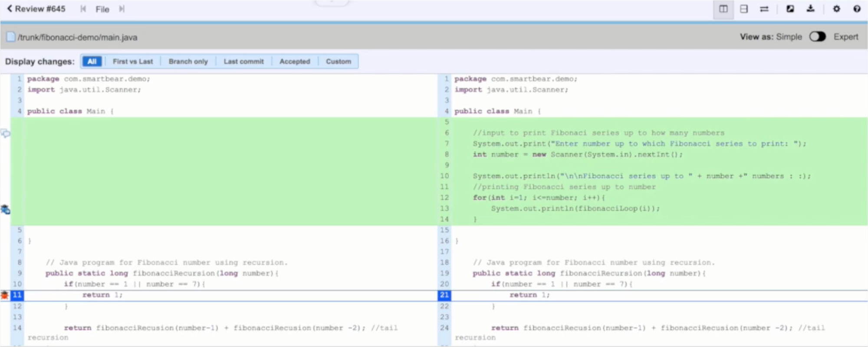The width and height of the screenshot is (868, 347).
Task: Jump to the previous file arrow
Action: [x=83, y=9]
